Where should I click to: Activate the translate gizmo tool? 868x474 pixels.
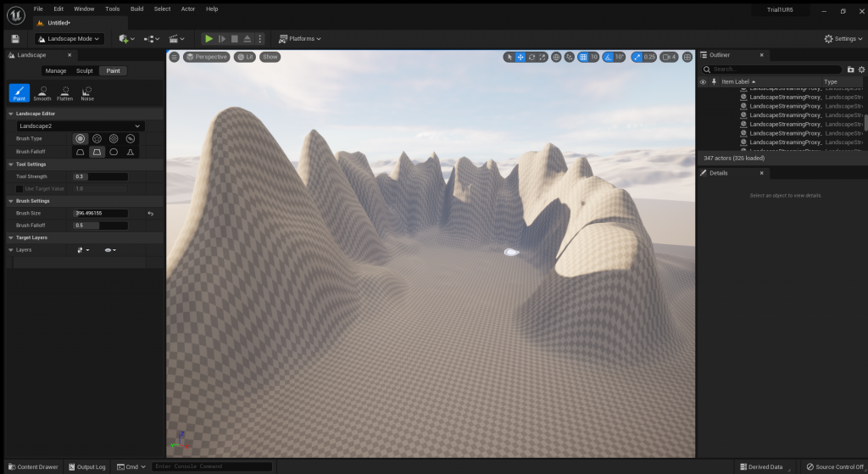pyautogui.click(x=520, y=57)
